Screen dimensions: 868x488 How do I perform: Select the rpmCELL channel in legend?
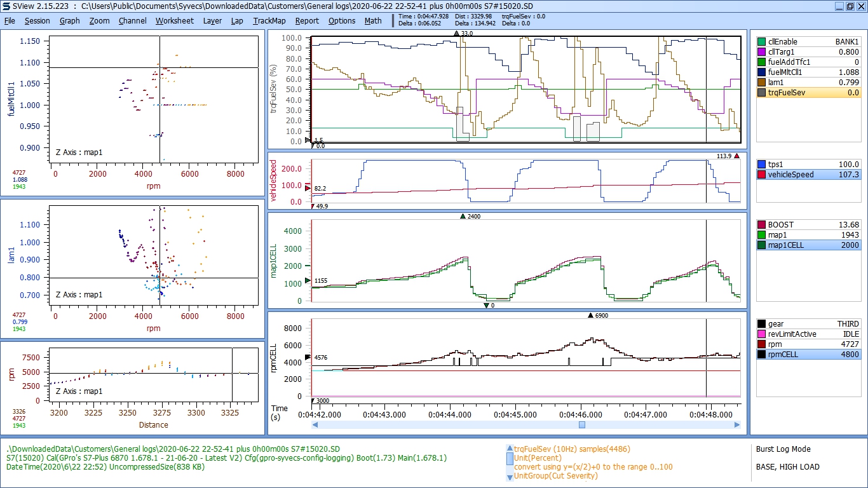[x=808, y=355]
